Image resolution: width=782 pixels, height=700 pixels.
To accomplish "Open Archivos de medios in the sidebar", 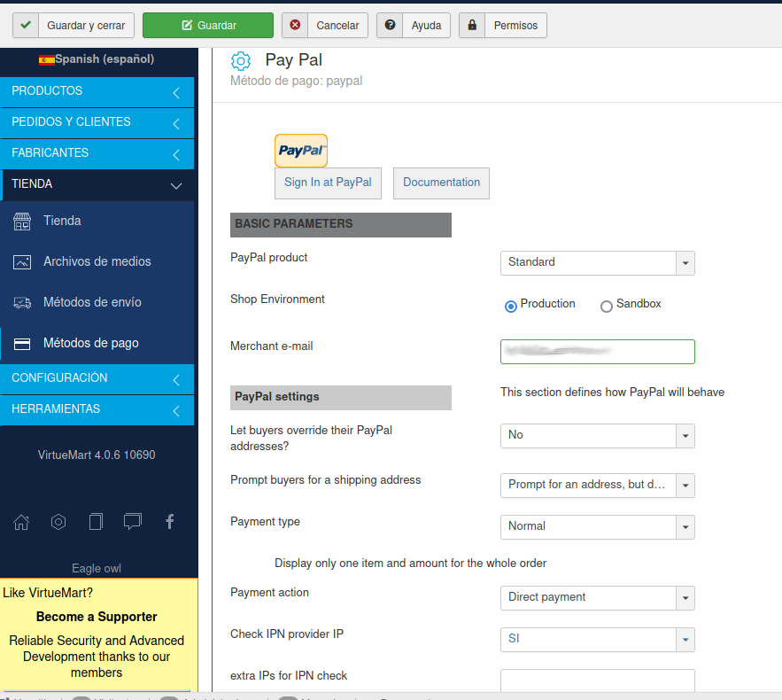I will (97, 262).
